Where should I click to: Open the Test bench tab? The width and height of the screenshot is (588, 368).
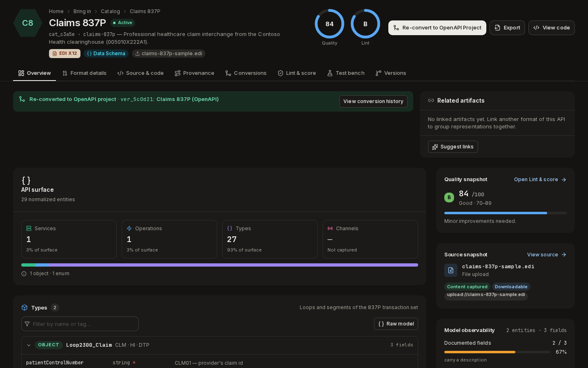[x=346, y=73]
